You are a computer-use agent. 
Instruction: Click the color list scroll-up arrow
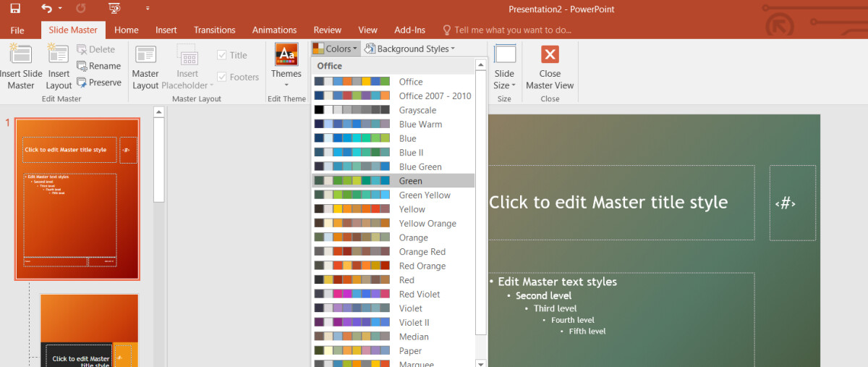(x=480, y=65)
